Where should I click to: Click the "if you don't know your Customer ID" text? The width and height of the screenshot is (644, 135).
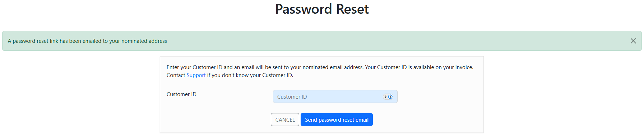click(x=250, y=75)
